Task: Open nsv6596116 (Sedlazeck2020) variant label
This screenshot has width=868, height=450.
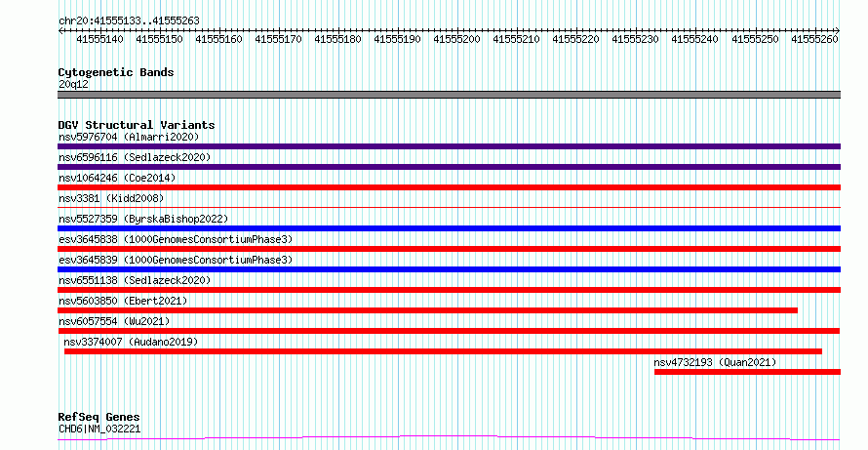Action: [135, 157]
